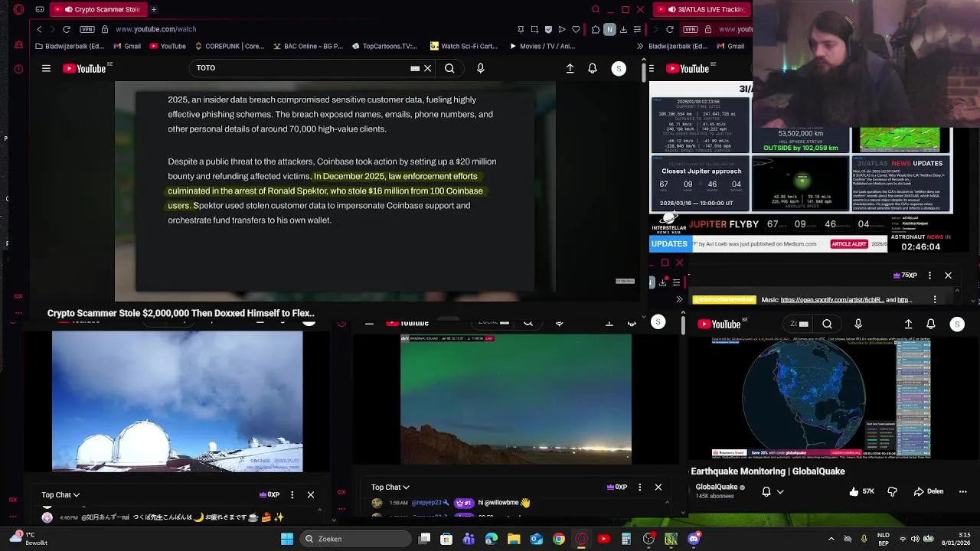Screen dimensions: 980x551
Task: Open more options beside 75XP chat header
Action: 929,275
